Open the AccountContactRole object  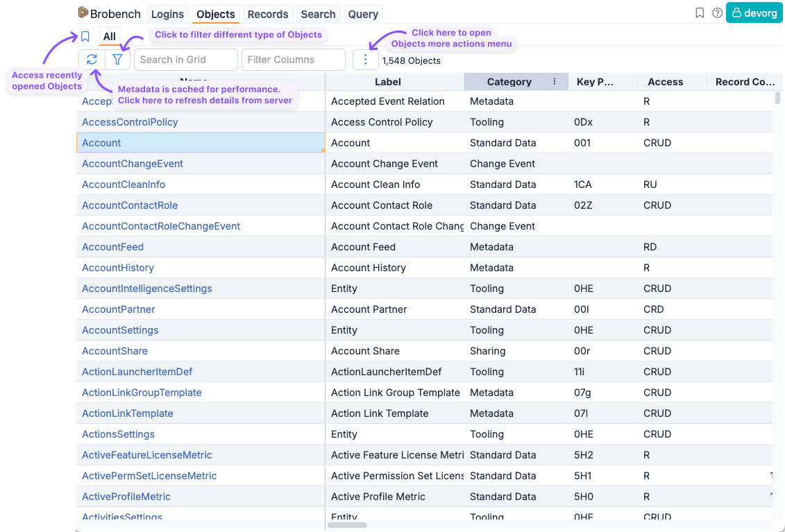pos(130,206)
